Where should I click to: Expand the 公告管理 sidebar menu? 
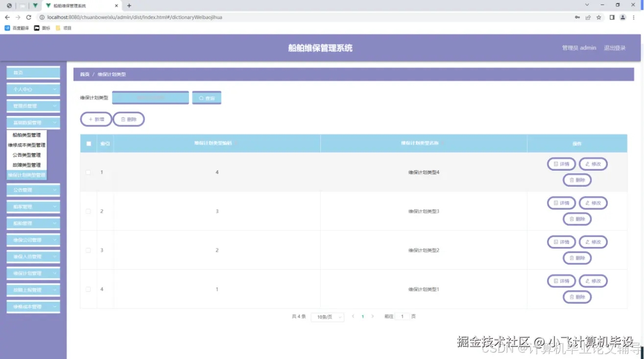click(33, 190)
